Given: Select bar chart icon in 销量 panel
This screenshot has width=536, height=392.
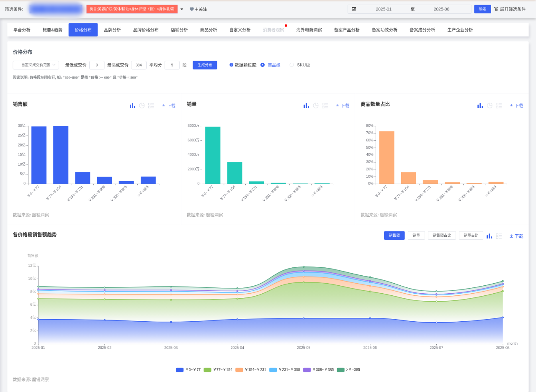Looking at the screenshot, I should pyautogui.click(x=306, y=105).
